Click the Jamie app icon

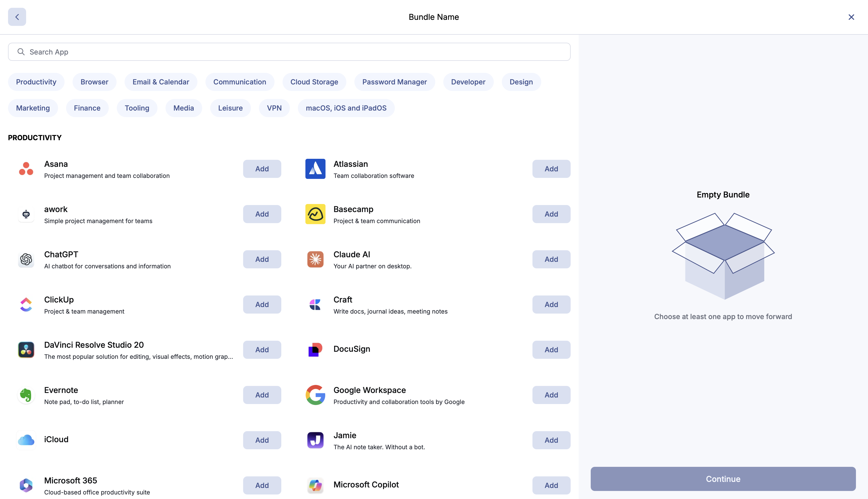(x=315, y=440)
